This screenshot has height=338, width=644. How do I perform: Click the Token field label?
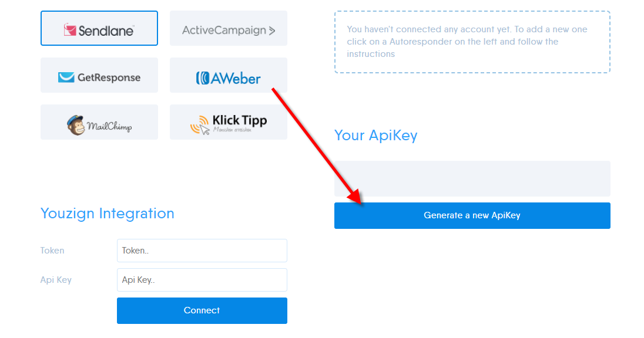(x=52, y=251)
